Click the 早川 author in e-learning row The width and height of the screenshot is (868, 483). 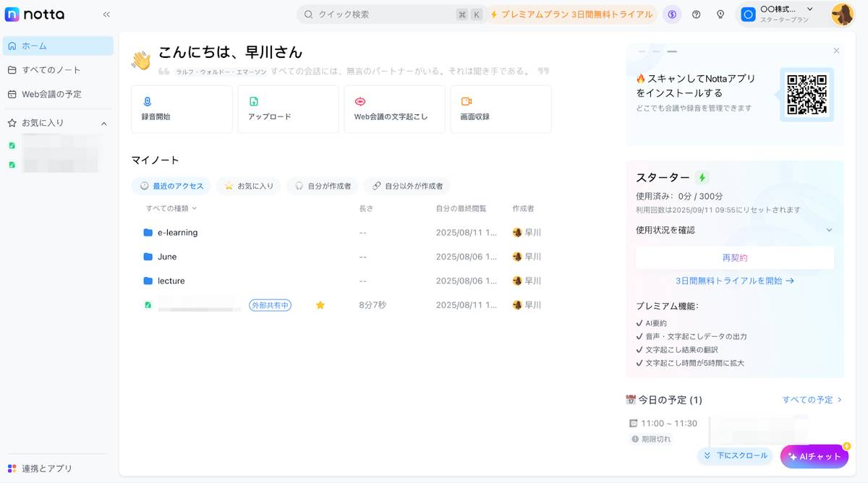pos(527,233)
